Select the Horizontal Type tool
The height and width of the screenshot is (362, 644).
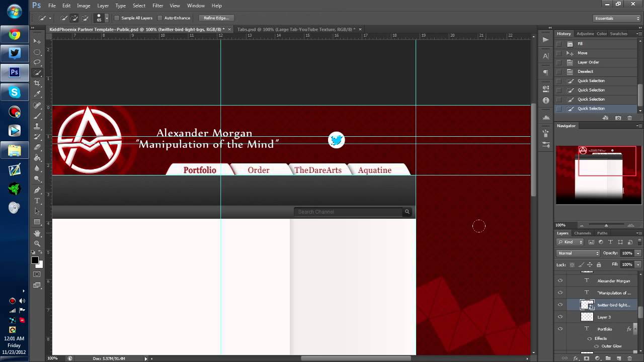pos(37,201)
